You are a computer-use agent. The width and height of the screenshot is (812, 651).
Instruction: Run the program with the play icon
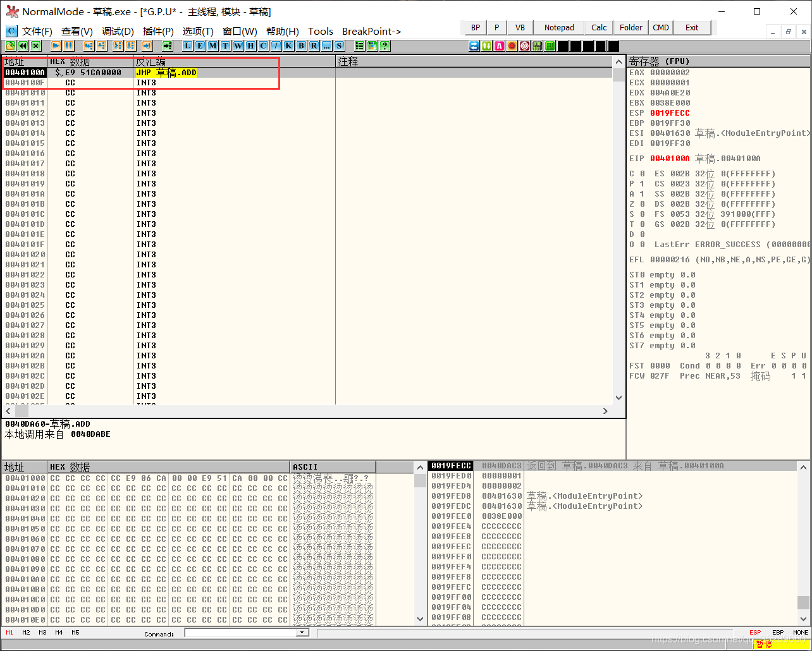tap(56, 46)
